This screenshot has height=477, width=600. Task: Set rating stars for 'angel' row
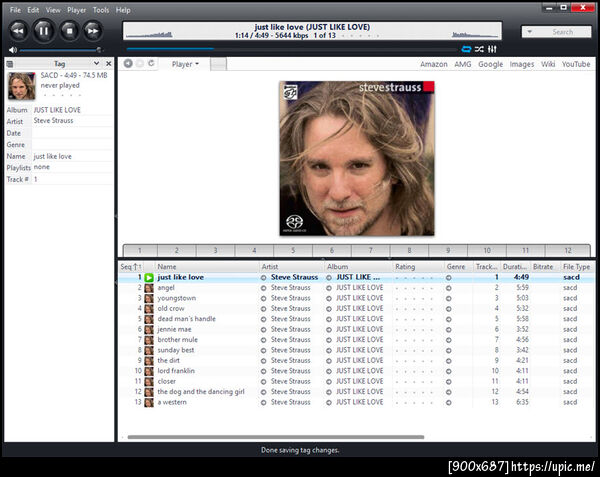[414, 288]
